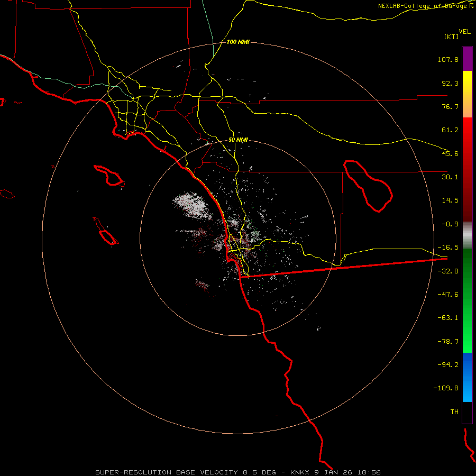Select the 14.5 velocity scale value

[450, 200]
